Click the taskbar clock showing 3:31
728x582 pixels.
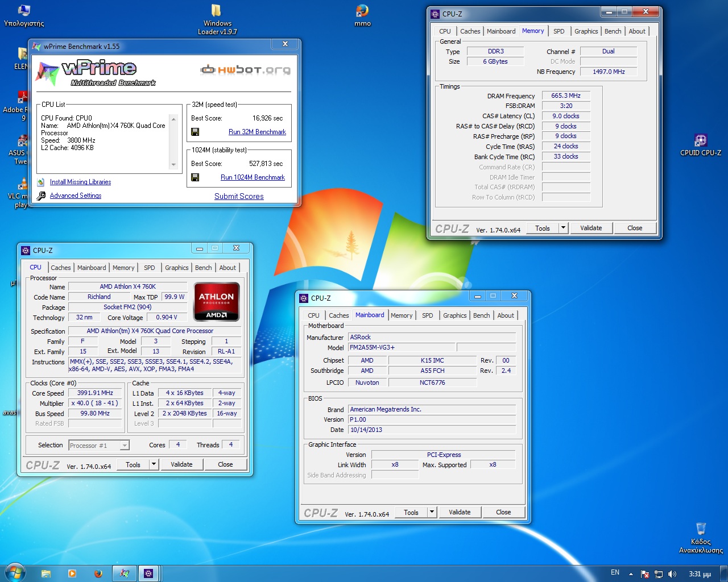tap(700, 574)
